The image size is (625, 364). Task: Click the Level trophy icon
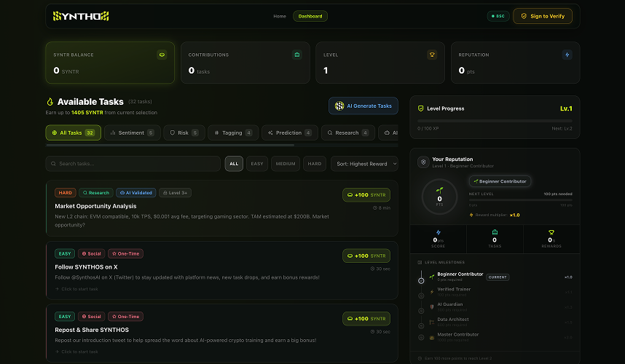pyautogui.click(x=432, y=55)
